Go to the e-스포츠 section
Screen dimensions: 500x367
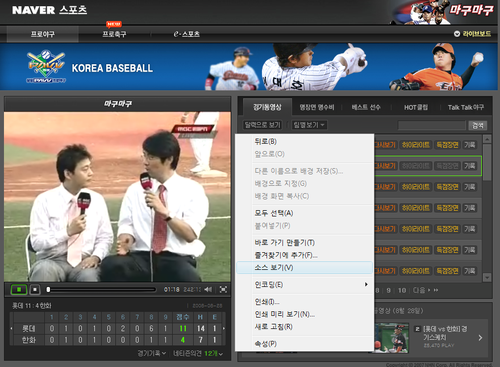pos(186,34)
